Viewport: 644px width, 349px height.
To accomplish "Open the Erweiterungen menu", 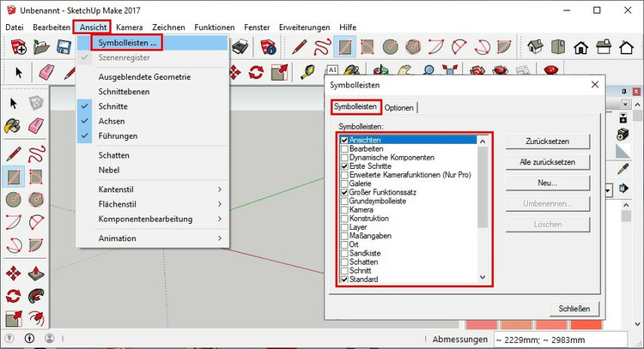I will click(x=304, y=27).
